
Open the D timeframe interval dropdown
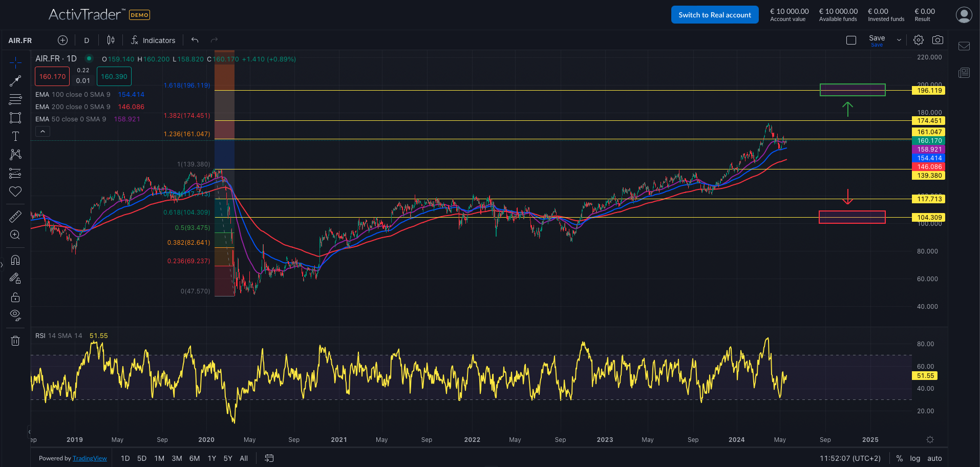tap(87, 40)
